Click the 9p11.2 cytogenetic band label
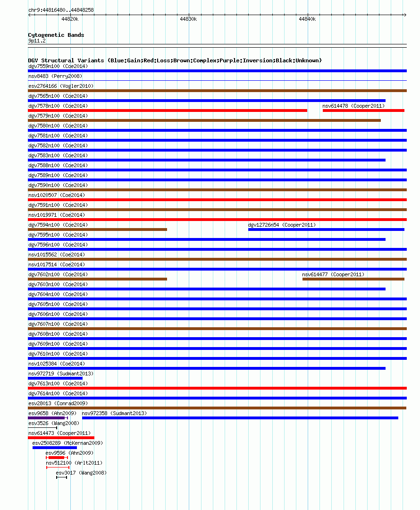Viewport: 420px width, 510px height. [x=37, y=41]
